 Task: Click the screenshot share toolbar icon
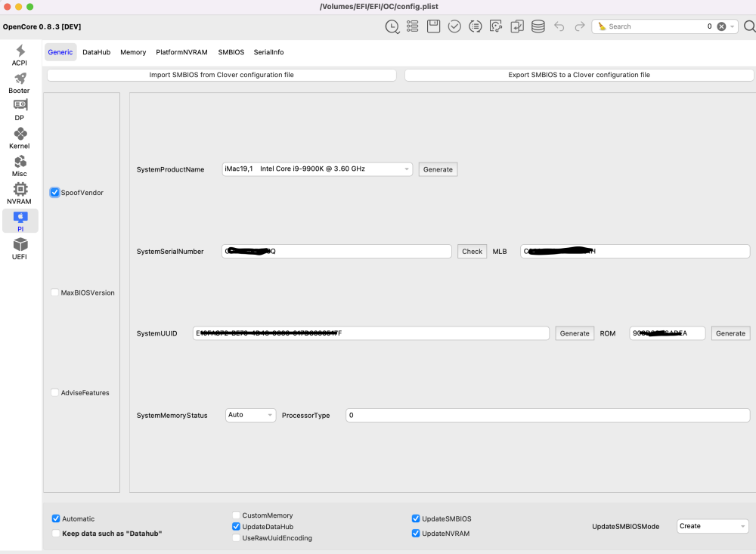(x=496, y=26)
